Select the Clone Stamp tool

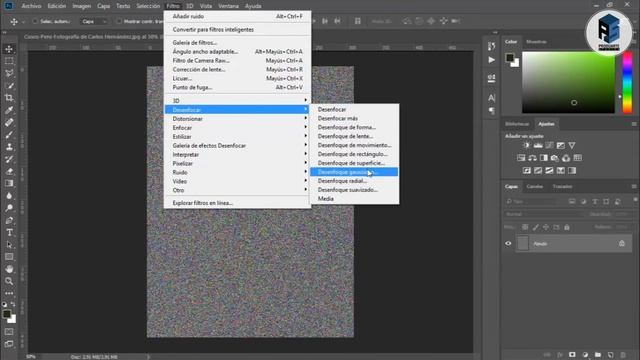9,147
